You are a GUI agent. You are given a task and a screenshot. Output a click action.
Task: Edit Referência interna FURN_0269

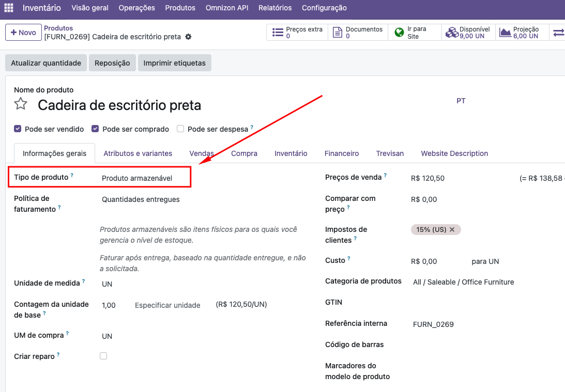point(433,324)
